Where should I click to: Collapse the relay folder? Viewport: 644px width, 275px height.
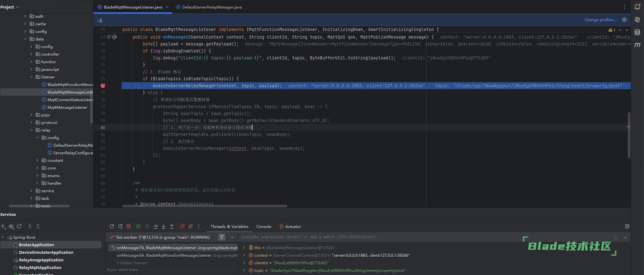pos(31,130)
